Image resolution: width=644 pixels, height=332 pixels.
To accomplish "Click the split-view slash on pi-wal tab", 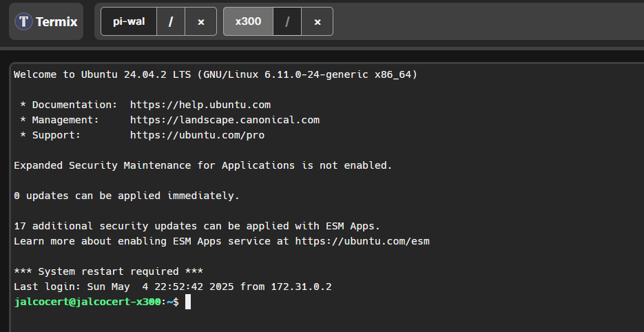I will pos(171,21).
